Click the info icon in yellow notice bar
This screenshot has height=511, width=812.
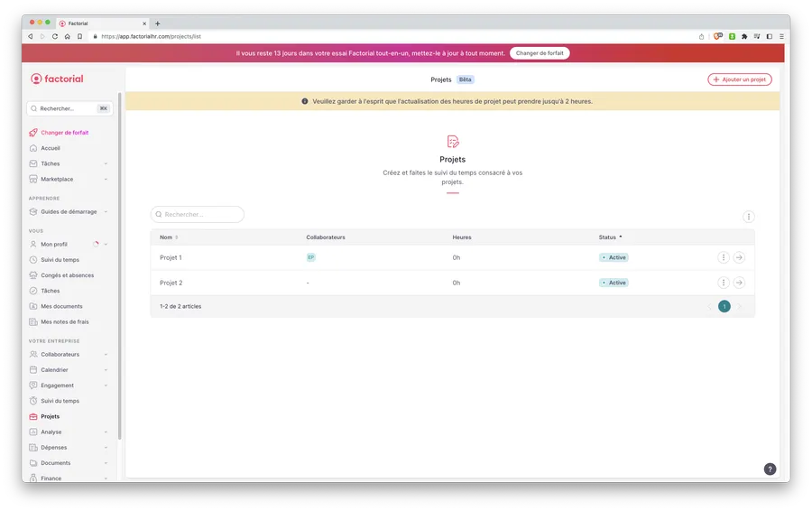pyautogui.click(x=305, y=102)
